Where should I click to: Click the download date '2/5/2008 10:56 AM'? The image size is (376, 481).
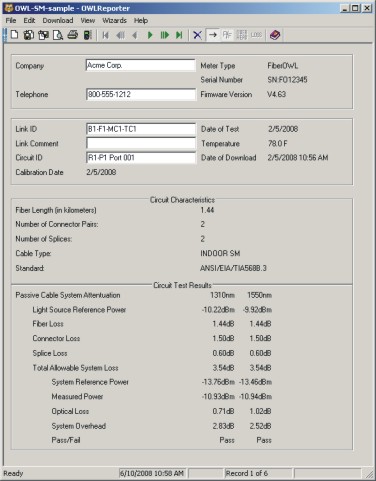coord(298,158)
